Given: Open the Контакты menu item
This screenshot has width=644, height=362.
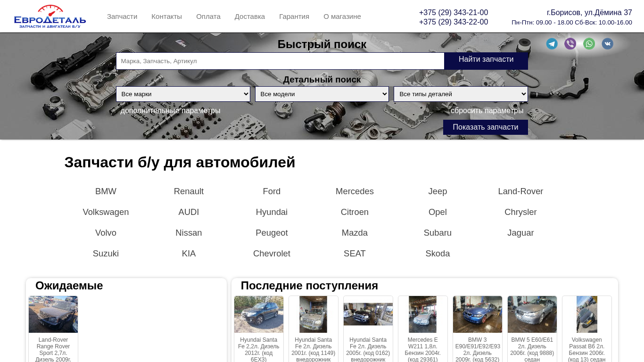Looking at the screenshot, I should (x=166, y=16).
